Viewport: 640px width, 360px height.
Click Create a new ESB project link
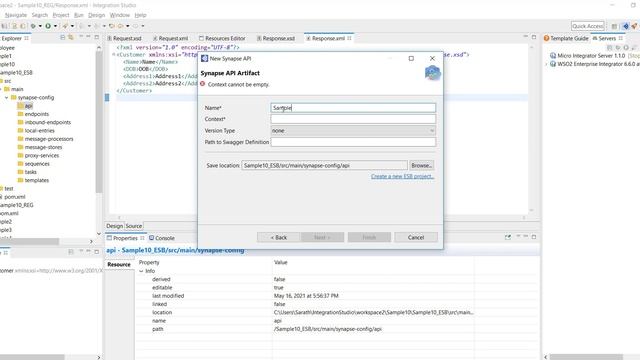tap(402, 176)
